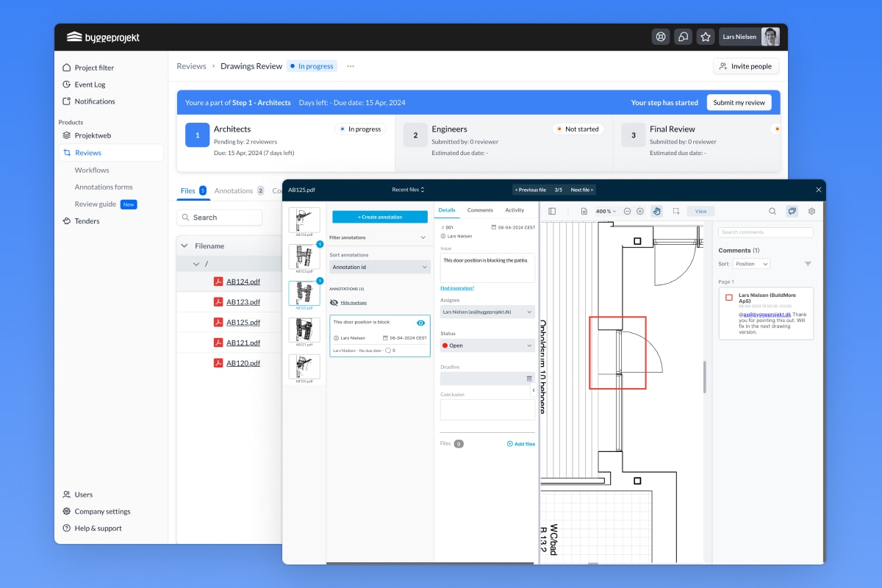The width and height of the screenshot is (882, 588).
Task: Open Event Log in the sidebar
Action: click(x=90, y=85)
